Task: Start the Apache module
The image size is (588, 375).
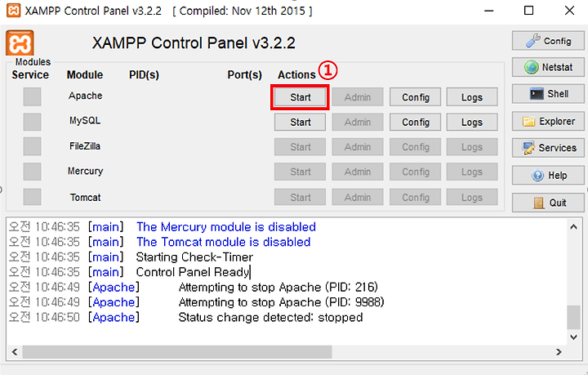Action: click(300, 97)
